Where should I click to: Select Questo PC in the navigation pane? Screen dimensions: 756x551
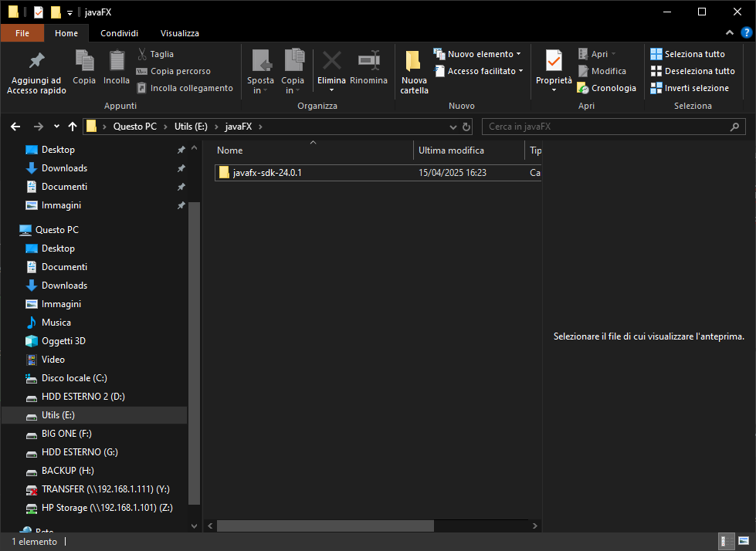tap(56, 230)
